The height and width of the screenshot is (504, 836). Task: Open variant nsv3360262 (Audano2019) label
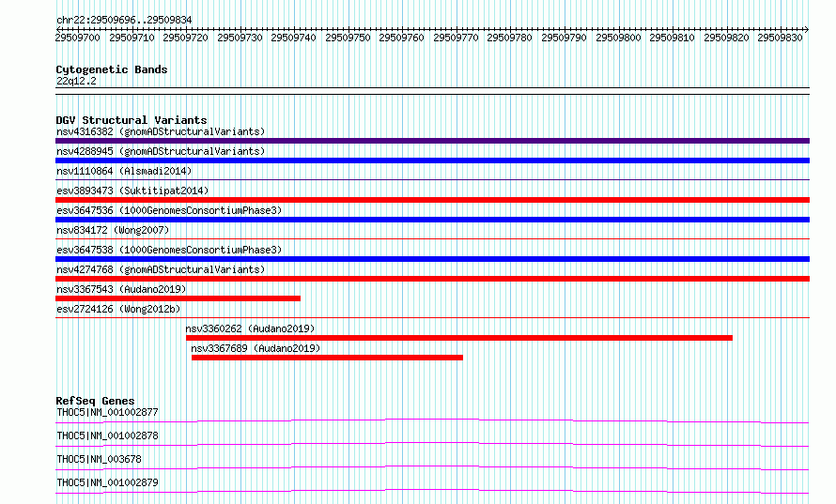point(250,328)
